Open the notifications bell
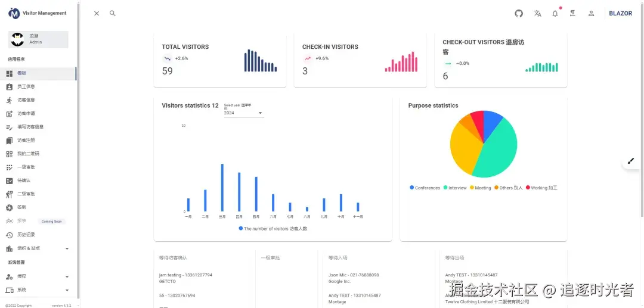Image resolution: width=644 pixels, height=308 pixels. [x=555, y=14]
